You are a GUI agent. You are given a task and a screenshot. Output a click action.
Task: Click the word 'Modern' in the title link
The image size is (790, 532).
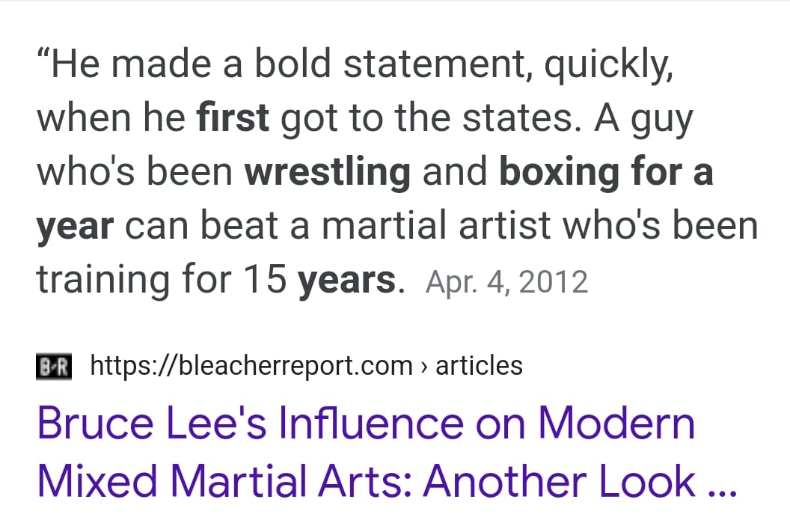click(x=616, y=424)
